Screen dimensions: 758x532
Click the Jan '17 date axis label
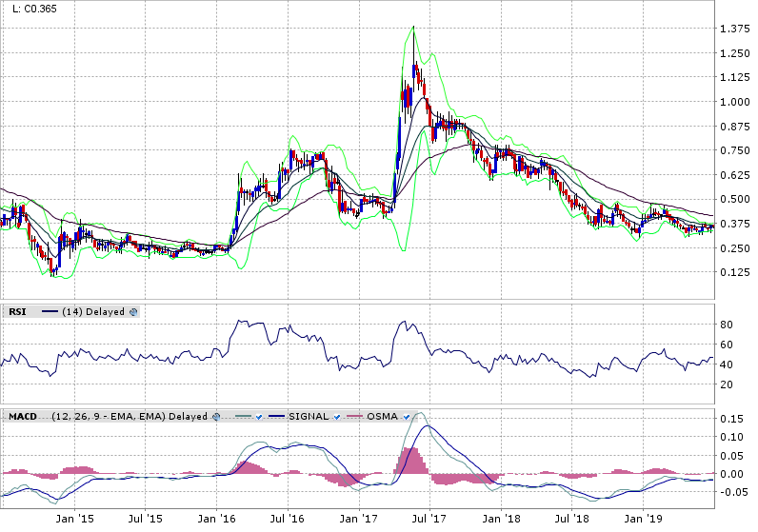click(x=360, y=519)
